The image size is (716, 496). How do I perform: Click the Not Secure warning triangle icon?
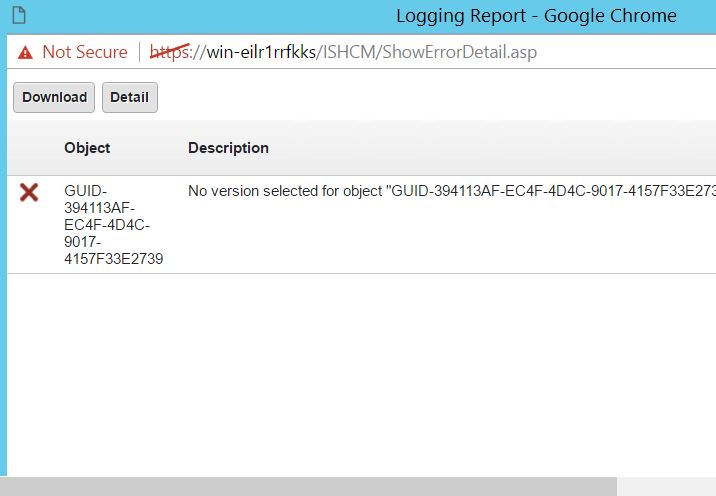[x=25, y=52]
